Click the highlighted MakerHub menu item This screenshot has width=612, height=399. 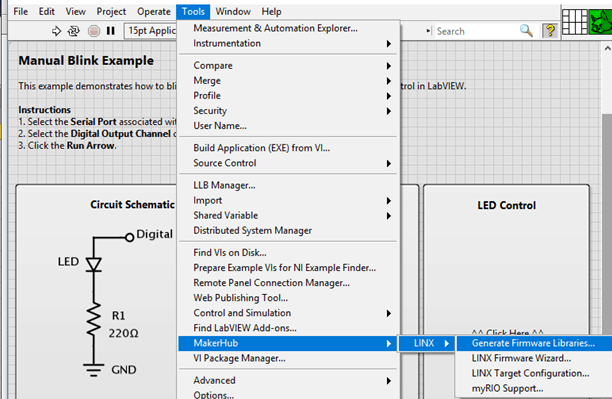click(288, 343)
